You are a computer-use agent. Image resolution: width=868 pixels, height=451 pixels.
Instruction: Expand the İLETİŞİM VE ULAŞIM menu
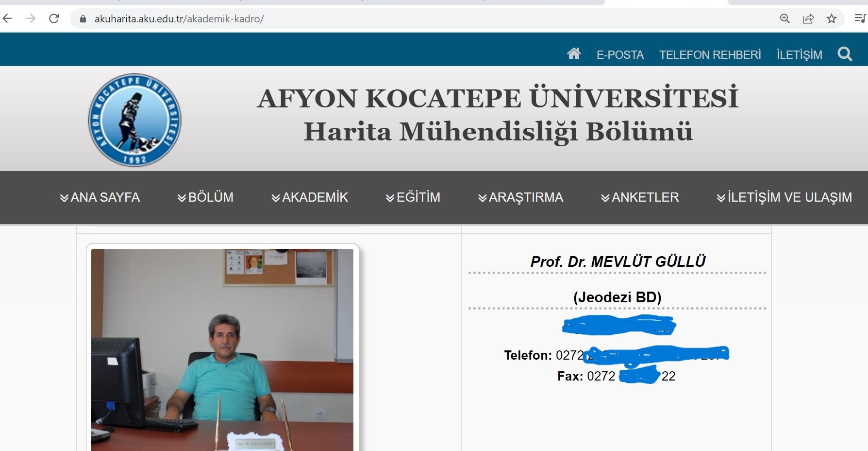tap(784, 197)
